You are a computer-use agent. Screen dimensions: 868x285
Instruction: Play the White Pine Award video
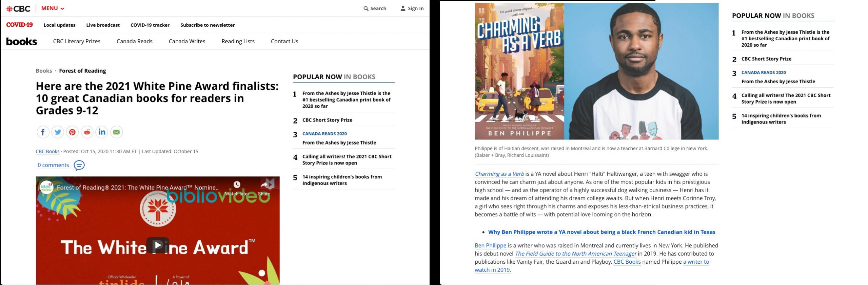tap(158, 245)
